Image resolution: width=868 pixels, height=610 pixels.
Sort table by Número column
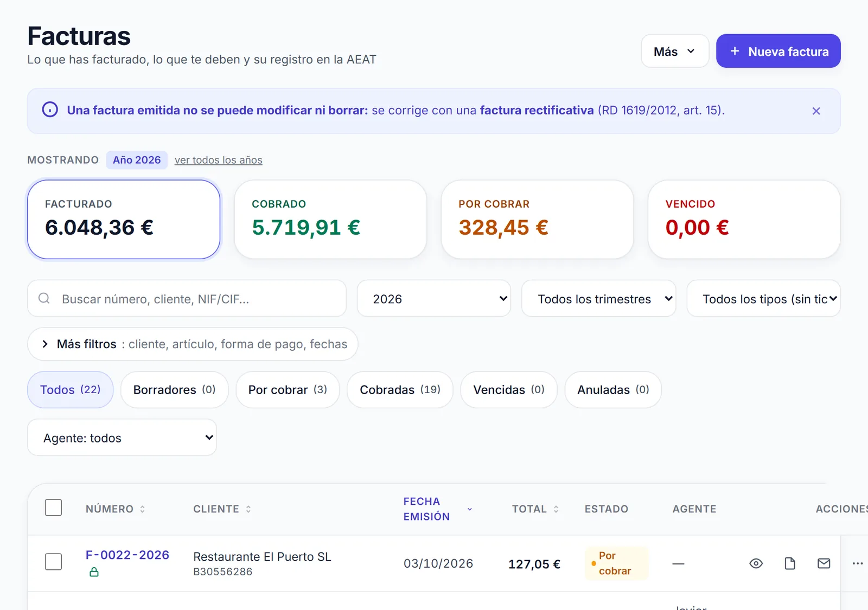pos(116,509)
